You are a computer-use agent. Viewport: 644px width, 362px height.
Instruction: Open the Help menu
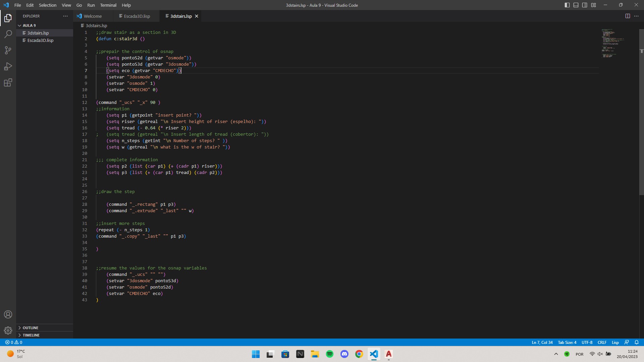(x=126, y=5)
